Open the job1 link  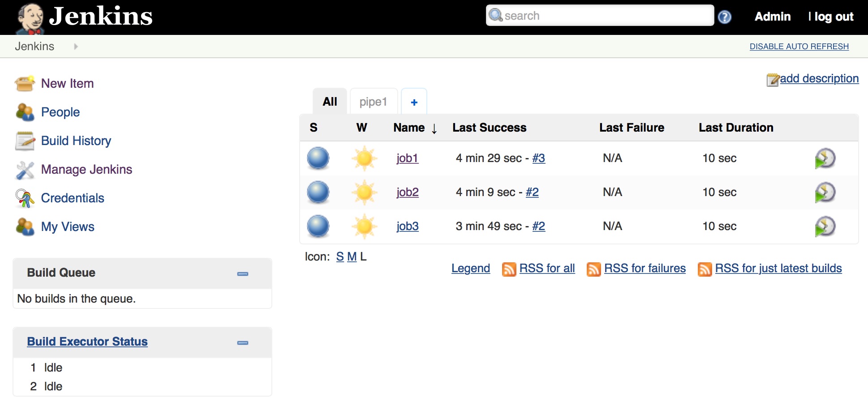point(408,158)
